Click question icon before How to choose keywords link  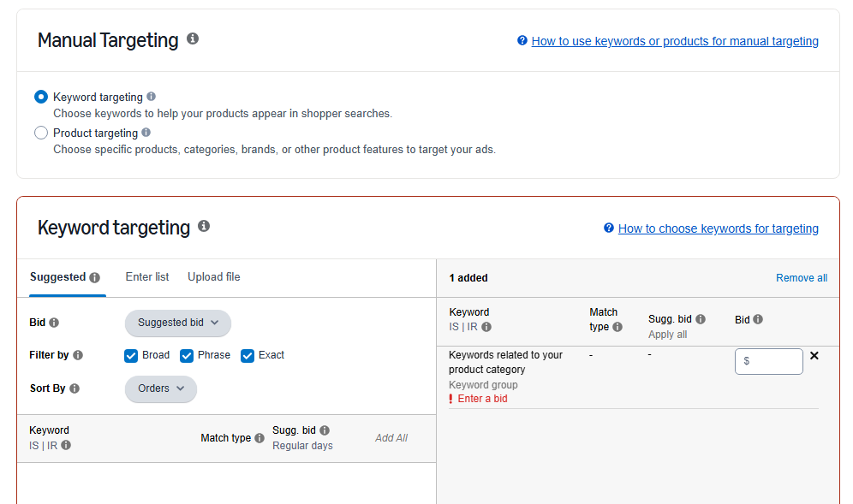tap(609, 228)
